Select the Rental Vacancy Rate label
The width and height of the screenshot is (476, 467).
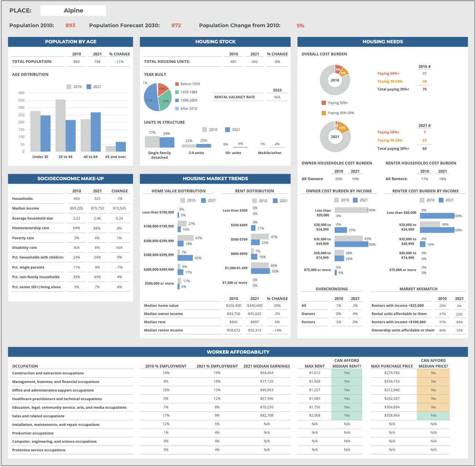(x=234, y=97)
